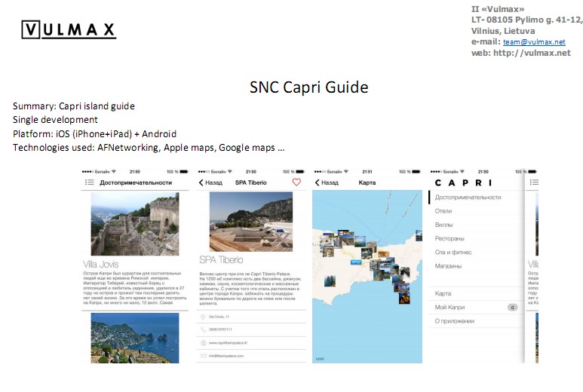Click the Platform: iOS (iPhone+iPad) + Android line
The image size is (583, 392).
coord(94,133)
